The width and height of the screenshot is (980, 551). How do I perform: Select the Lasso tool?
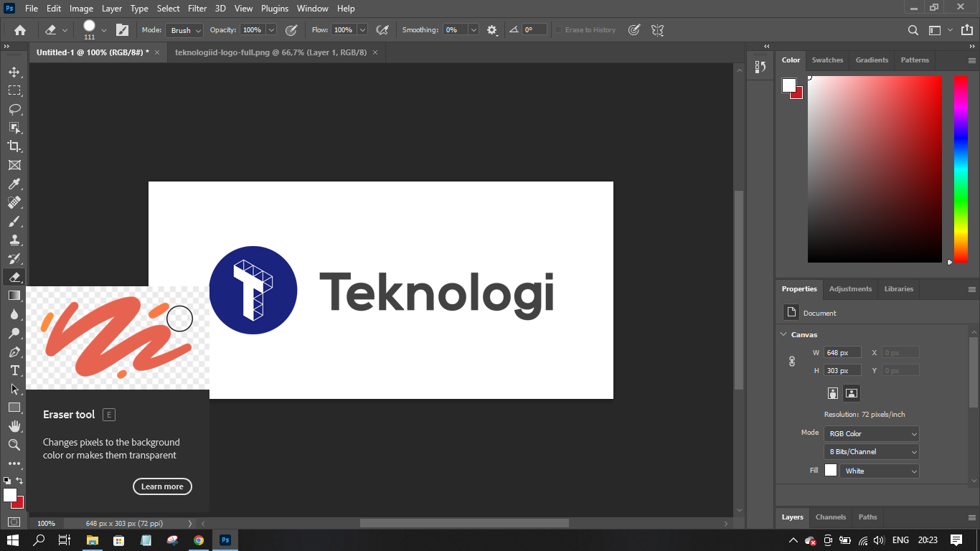[14, 109]
